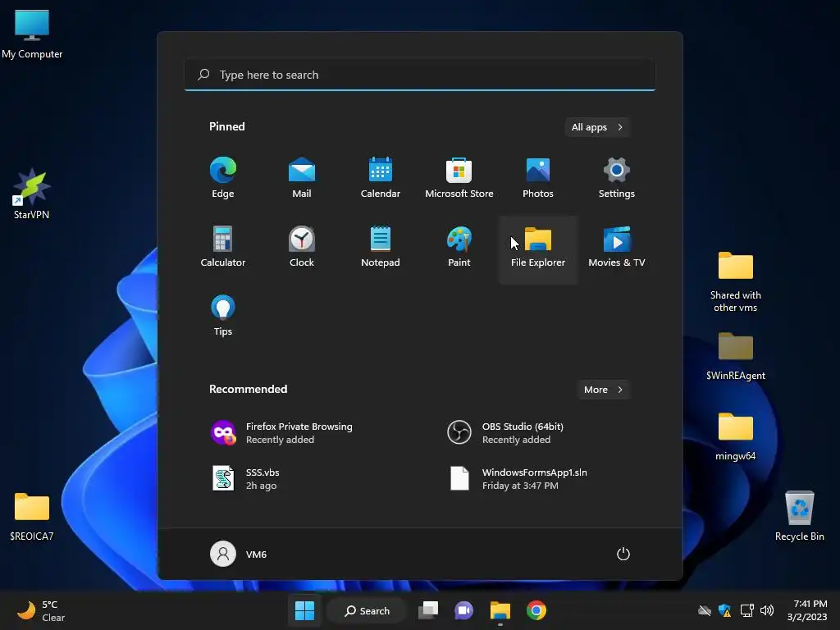The width and height of the screenshot is (840, 630).
Task: Show More recommended items
Action: click(x=603, y=390)
